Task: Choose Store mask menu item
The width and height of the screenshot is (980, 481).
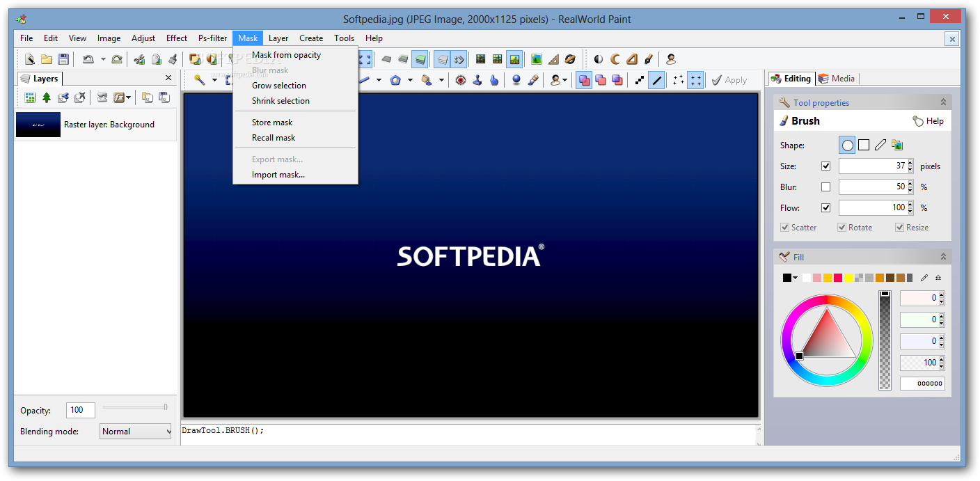Action: point(271,123)
